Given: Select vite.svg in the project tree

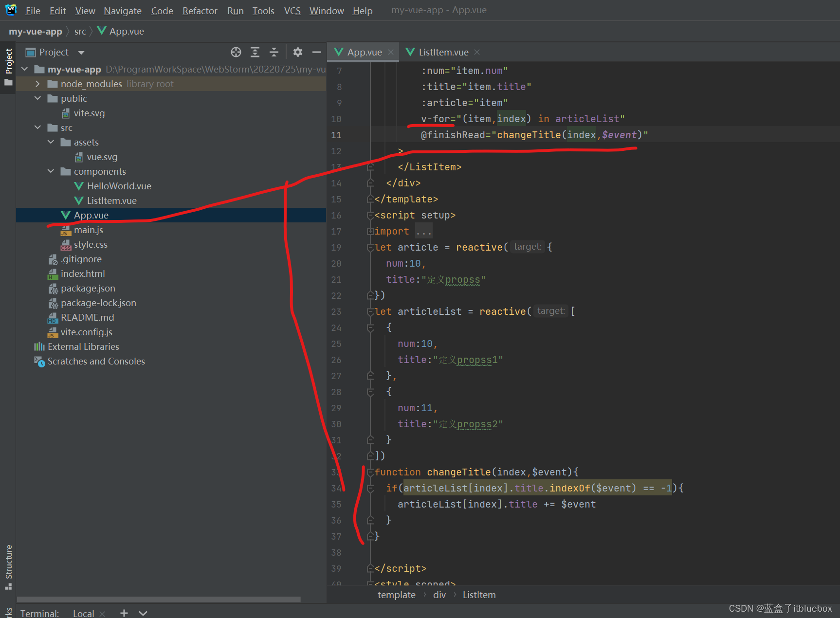Looking at the screenshot, I should [x=89, y=113].
